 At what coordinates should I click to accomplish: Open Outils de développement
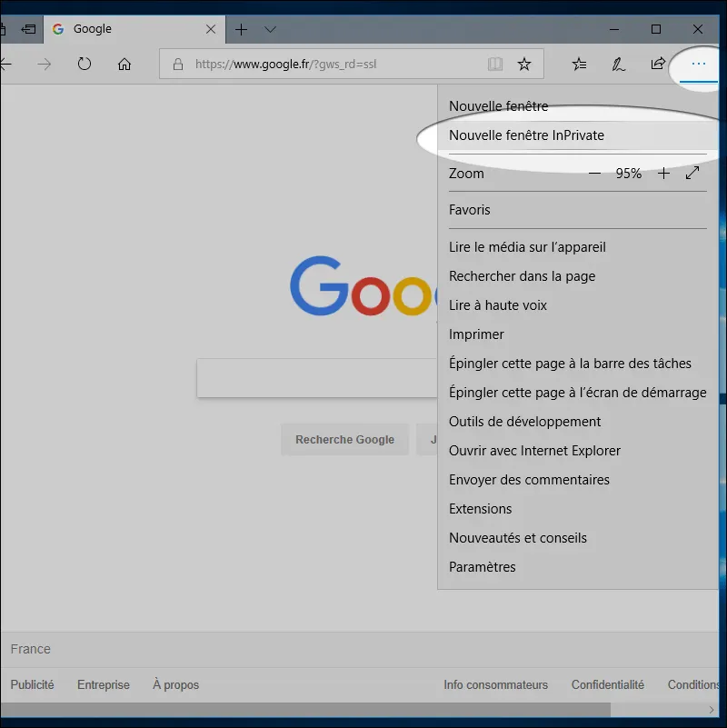[578, 422]
